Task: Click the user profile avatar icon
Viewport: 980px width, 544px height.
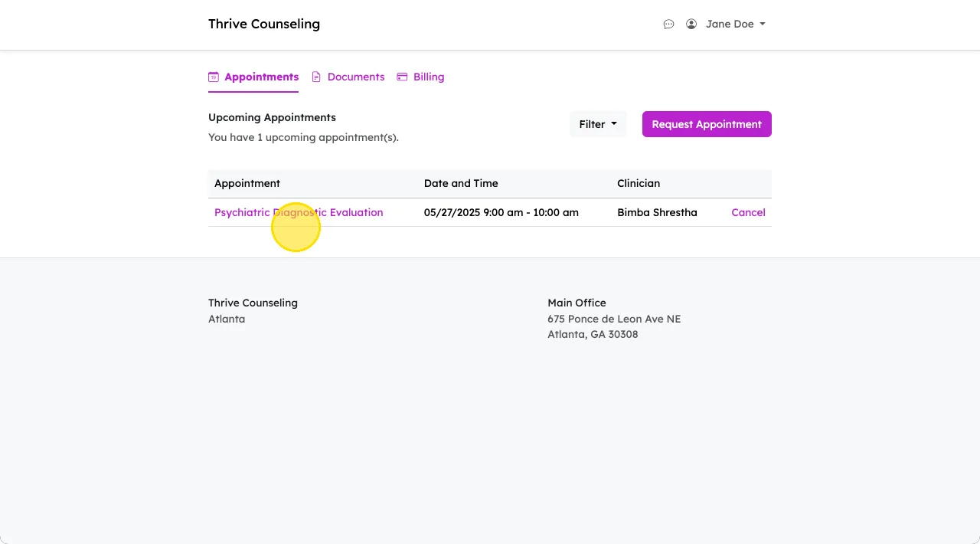Action: click(x=691, y=25)
